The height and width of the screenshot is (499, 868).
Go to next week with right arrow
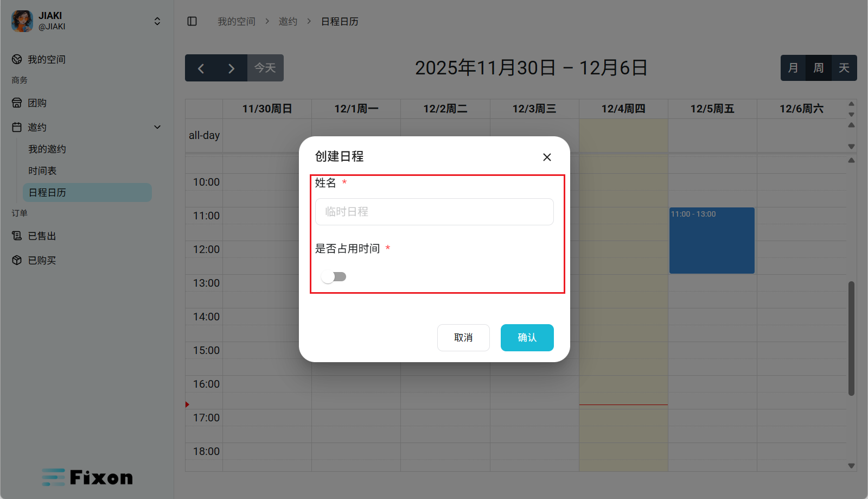231,68
